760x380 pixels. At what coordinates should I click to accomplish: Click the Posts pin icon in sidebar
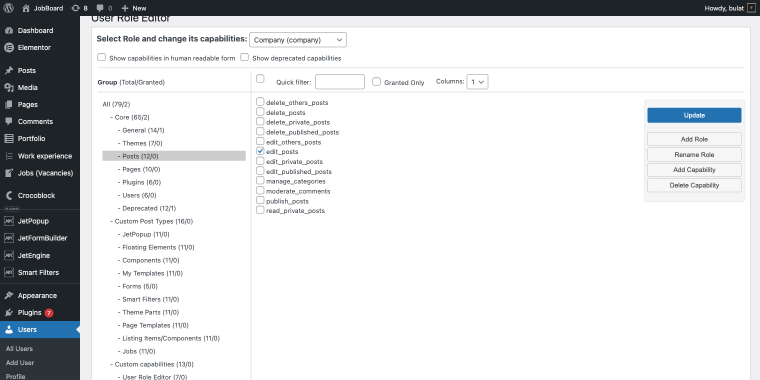tap(9, 70)
